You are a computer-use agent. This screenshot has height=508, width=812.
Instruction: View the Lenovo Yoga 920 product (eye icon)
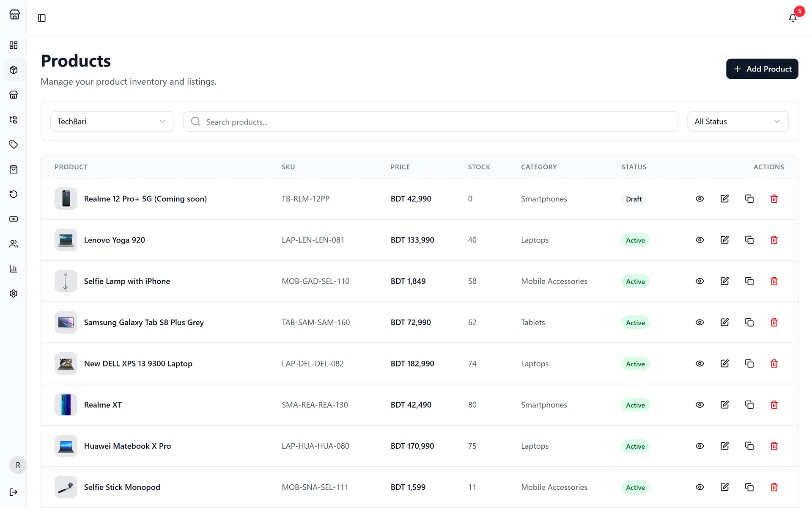700,240
